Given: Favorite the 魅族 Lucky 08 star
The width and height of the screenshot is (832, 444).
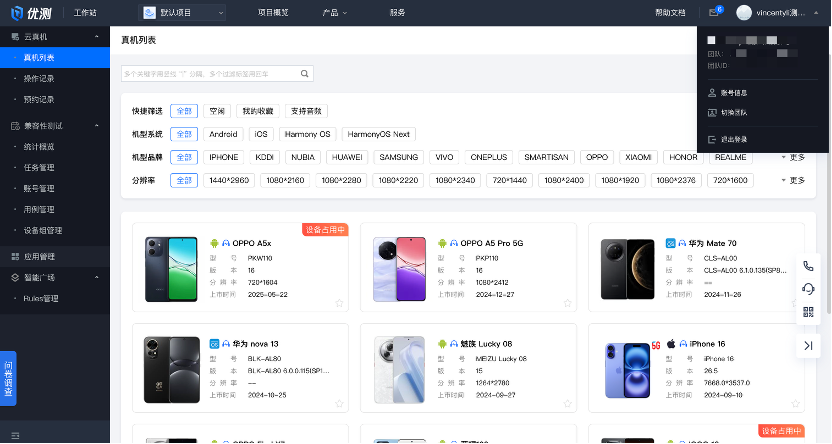Looking at the screenshot, I should [x=567, y=404].
